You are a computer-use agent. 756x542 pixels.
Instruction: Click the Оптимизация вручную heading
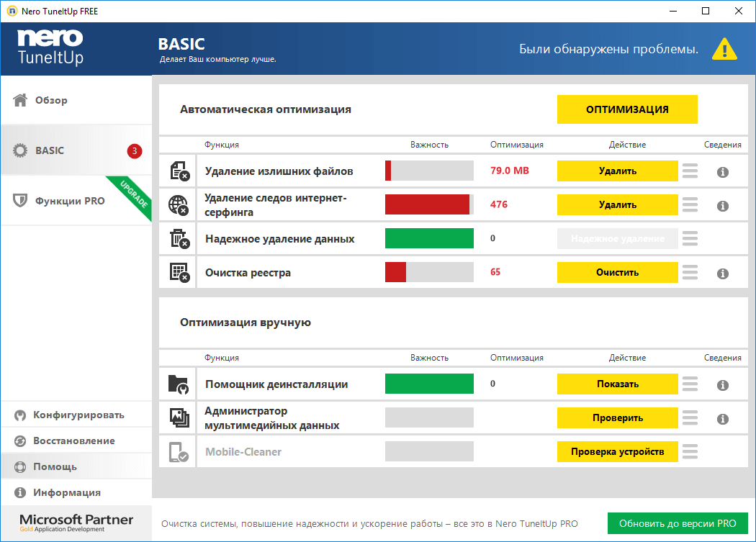pyautogui.click(x=246, y=322)
